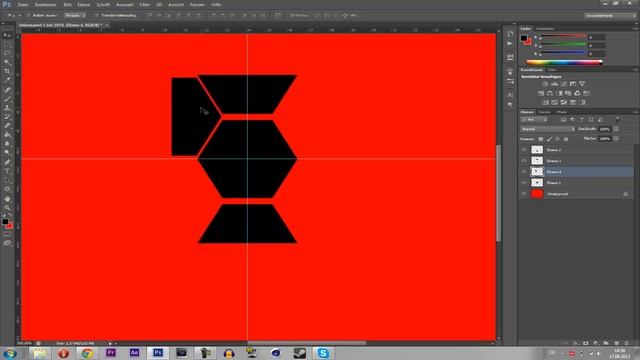Hide the Hintergrund layer
Viewport: 640px width, 360px height.
click(524, 194)
